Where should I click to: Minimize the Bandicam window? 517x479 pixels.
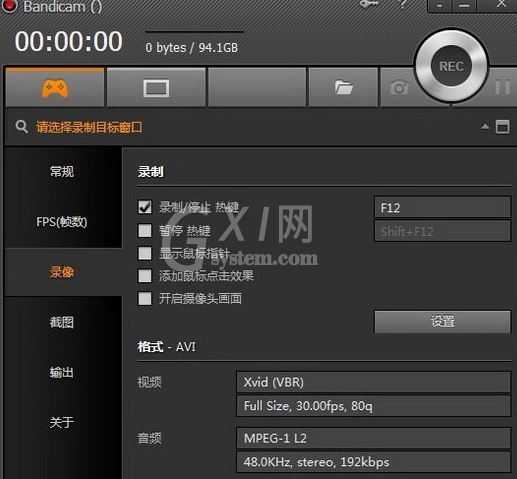click(x=464, y=5)
